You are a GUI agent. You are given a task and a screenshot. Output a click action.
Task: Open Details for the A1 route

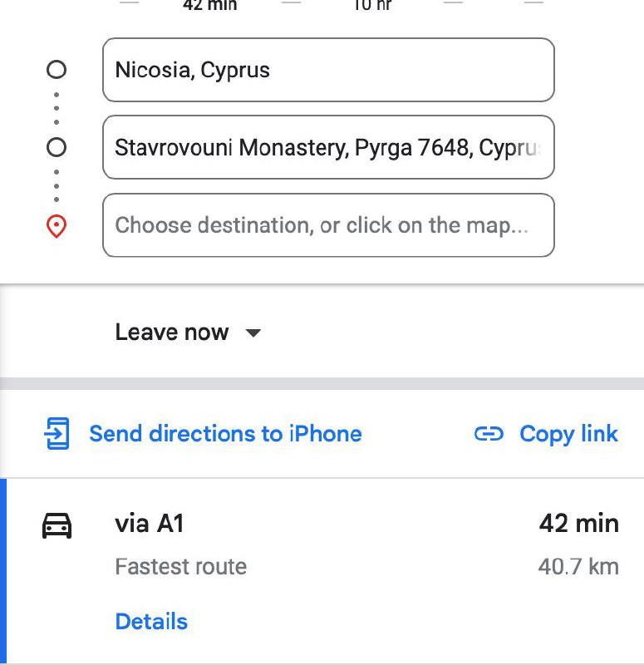151,621
